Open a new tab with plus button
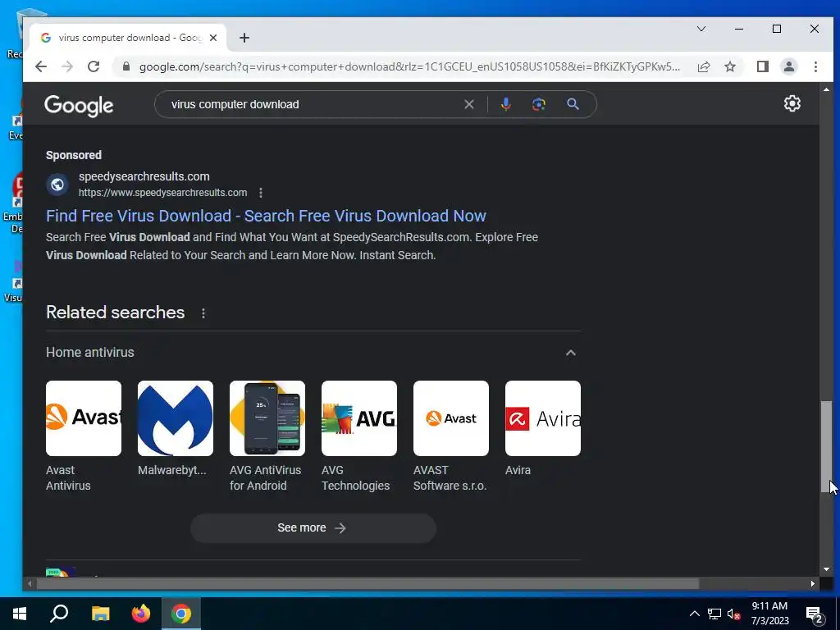The width and height of the screenshot is (840, 630). [x=244, y=38]
